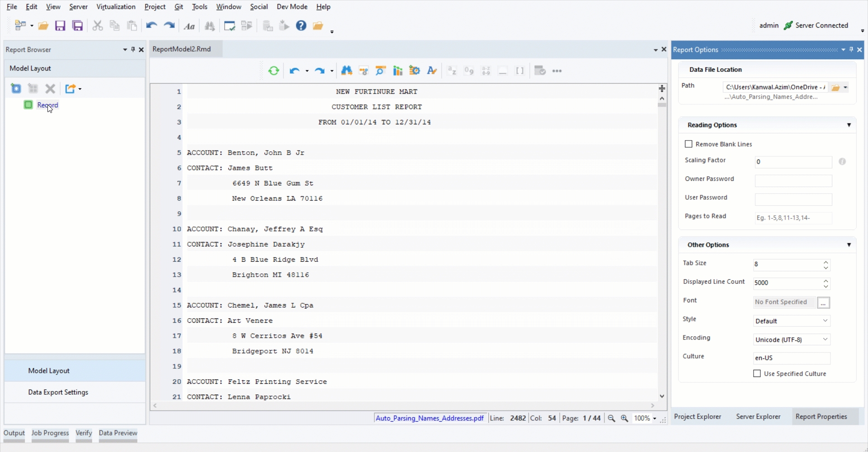Click the Aa font icon in main toolbar

pos(189,26)
